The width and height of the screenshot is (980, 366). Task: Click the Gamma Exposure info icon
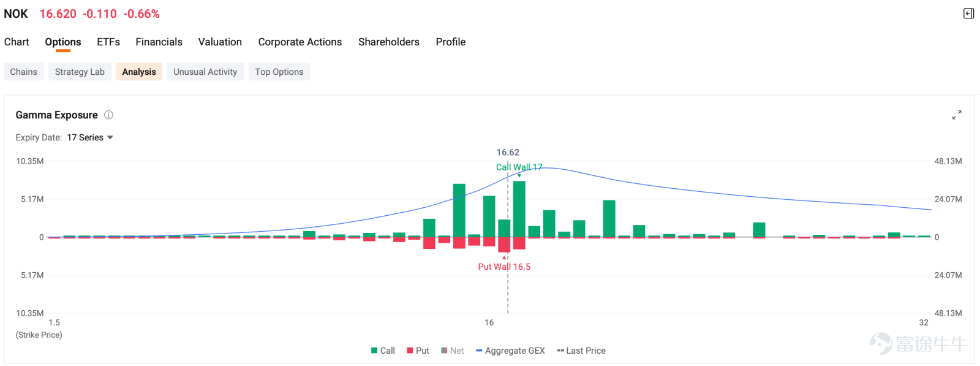pos(108,115)
